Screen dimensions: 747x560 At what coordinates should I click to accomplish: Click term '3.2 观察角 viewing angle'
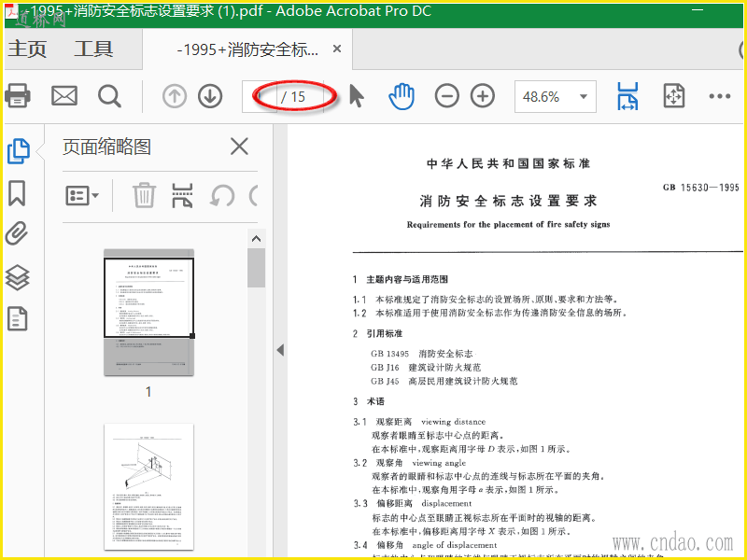(409, 462)
